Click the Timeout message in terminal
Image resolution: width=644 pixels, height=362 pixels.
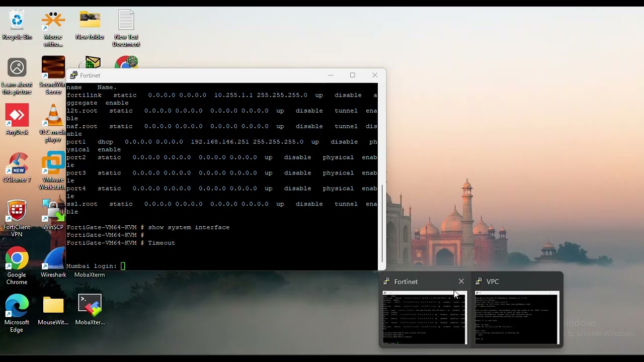pos(162,243)
